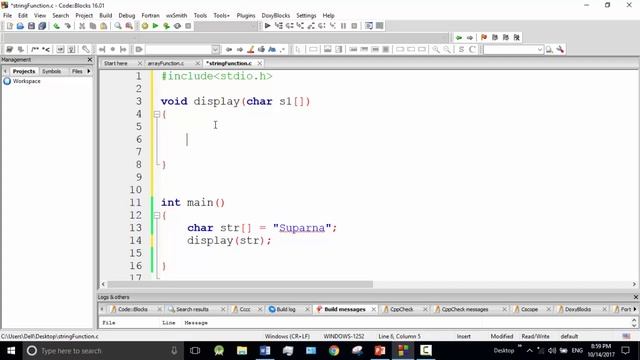Open Chrome from the taskbar

(x=334, y=351)
